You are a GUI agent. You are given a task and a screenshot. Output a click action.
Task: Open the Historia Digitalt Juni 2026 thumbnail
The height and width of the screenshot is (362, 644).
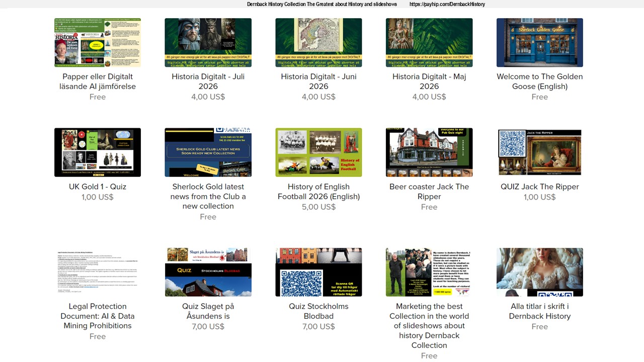pyautogui.click(x=318, y=43)
